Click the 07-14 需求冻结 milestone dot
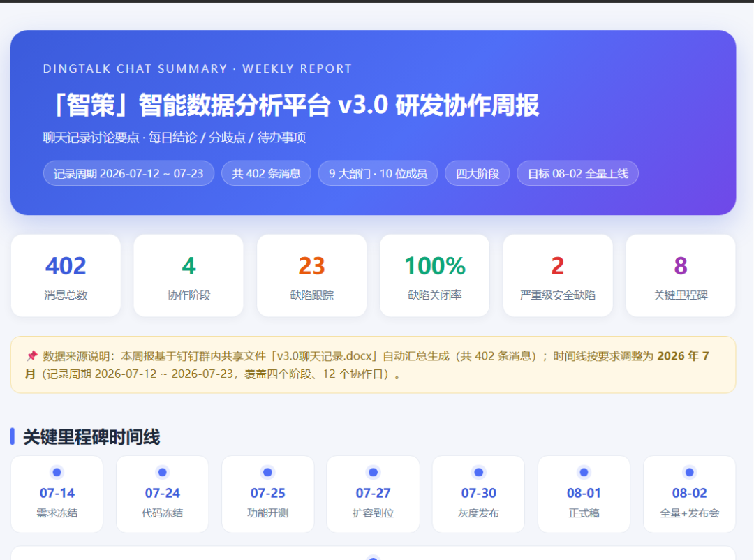The height and width of the screenshot is (560, 754). [57, 473]
